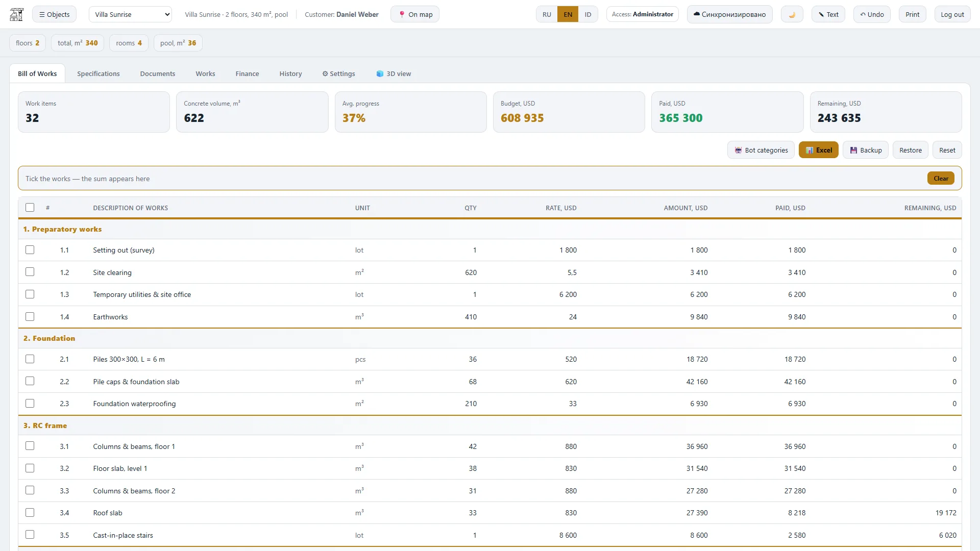The width and height of the screenshot is (980, 551).
Task: Clear the ticked works sum
Action: [941, 179]
